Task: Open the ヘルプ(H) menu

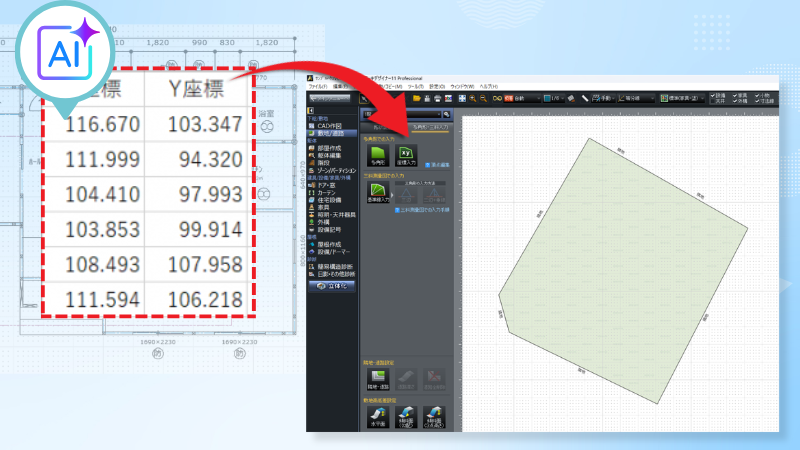Action: pyautogui.click(x=489, y=87)
